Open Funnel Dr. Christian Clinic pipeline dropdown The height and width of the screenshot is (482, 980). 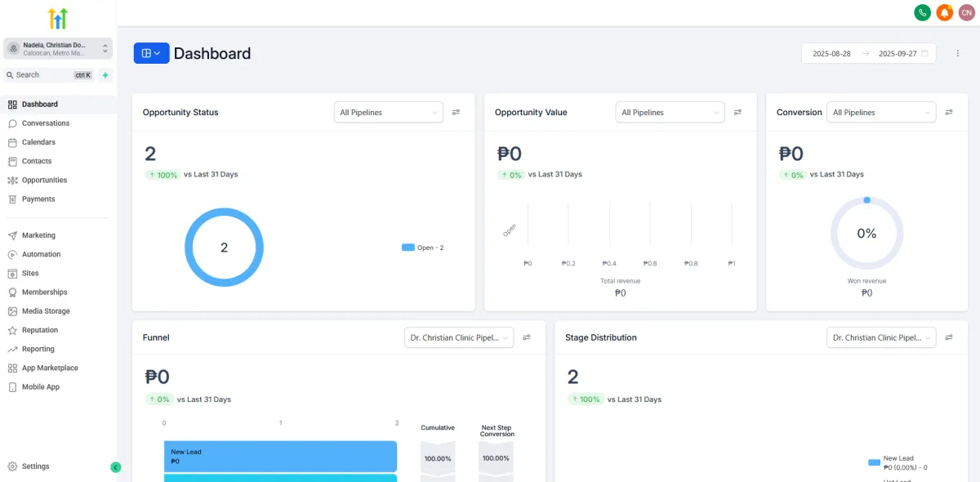pos(459,337)
